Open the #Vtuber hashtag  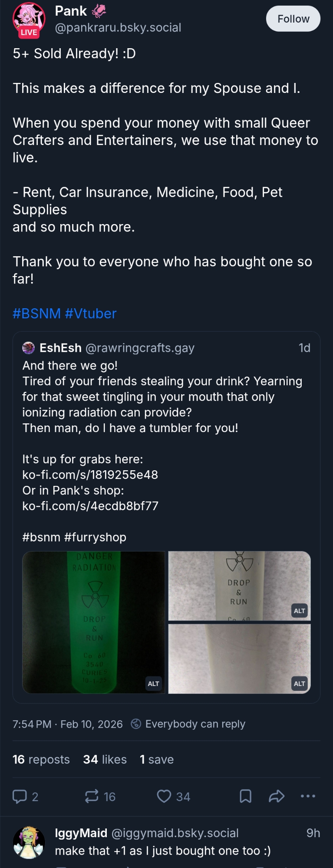pyautogui.click(x=91, y=314)
